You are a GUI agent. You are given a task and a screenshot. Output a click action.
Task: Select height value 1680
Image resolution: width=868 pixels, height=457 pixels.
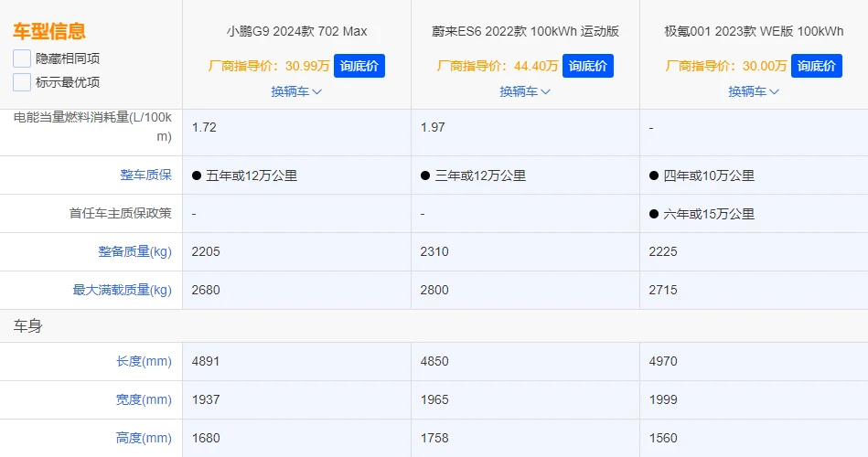pos(206,438)
